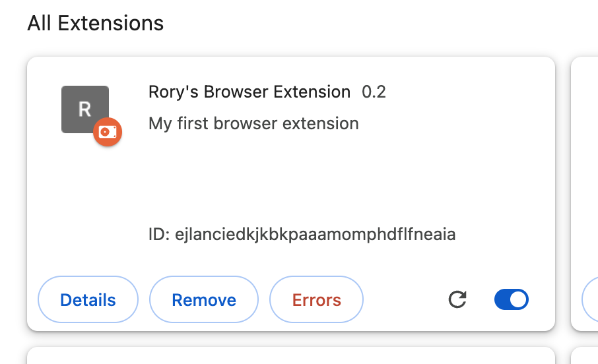Click the bottom-right partially visible card
Screen dimensions: 598x364
pyautogui.click(x=585, y=356)
